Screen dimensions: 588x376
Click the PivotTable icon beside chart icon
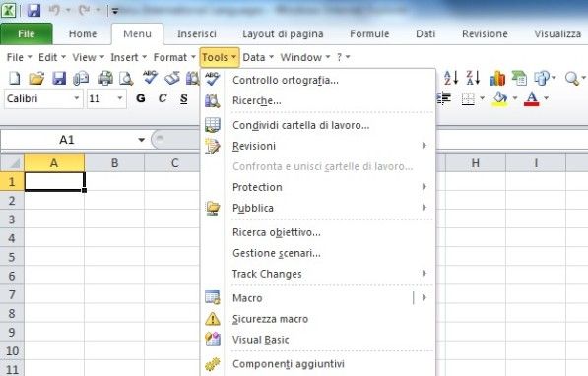[x=519, y=79]
